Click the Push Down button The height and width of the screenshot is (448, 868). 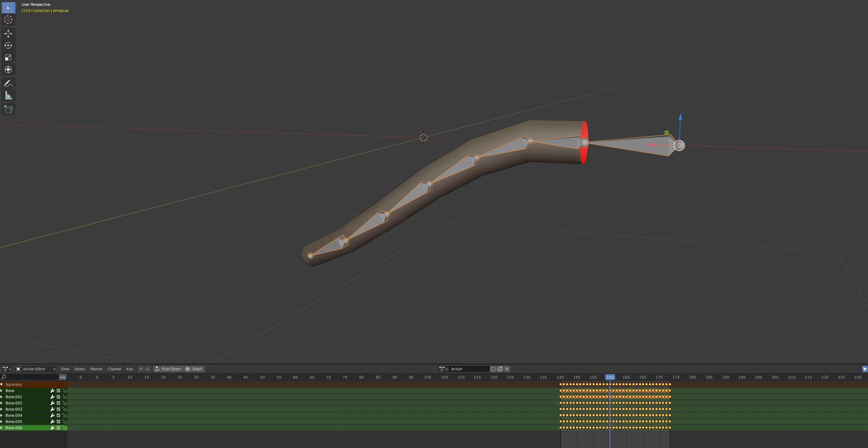pyautogui.click(x=168, y=369)
